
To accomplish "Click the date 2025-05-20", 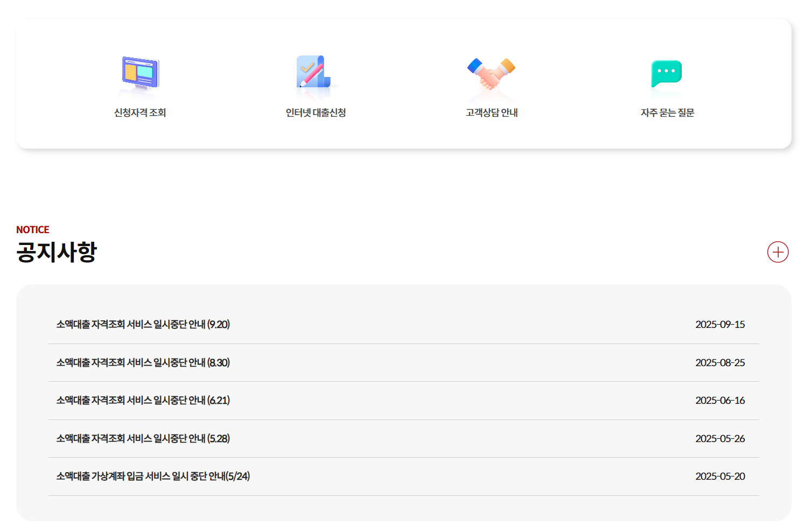I will 720,476.
